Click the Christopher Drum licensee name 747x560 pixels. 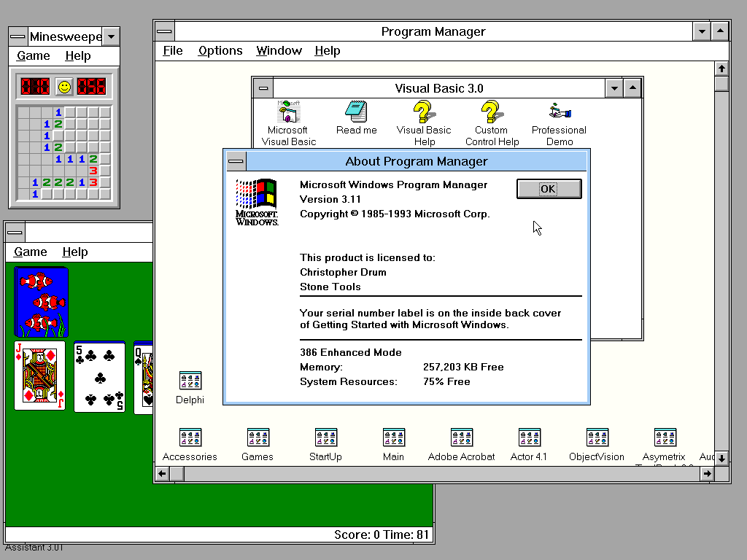pos(343,273)
